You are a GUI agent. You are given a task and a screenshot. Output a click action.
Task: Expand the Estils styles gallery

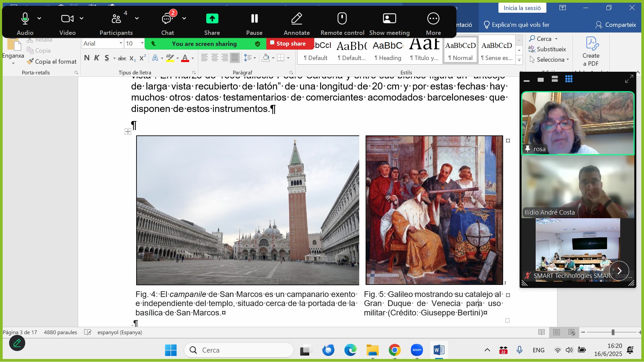(x=519, y=60)
